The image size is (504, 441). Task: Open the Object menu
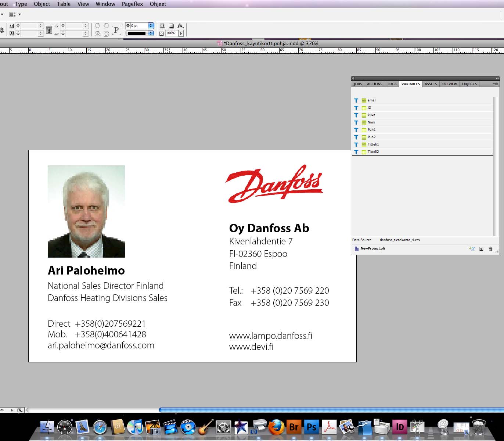[42, 4]
